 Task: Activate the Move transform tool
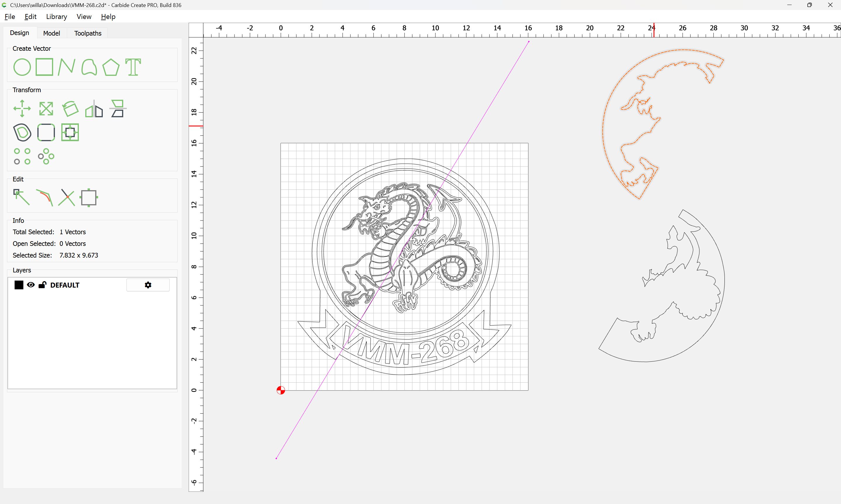point(22,109)
